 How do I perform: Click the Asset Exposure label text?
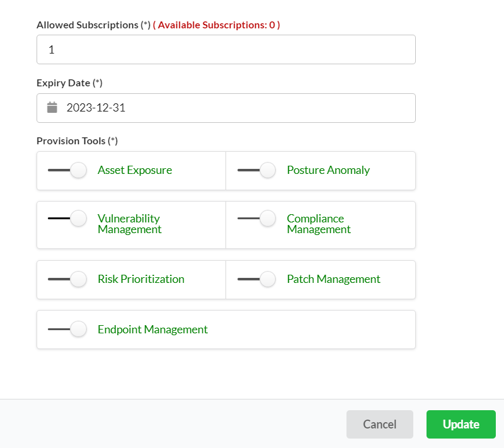click(135, 170)
